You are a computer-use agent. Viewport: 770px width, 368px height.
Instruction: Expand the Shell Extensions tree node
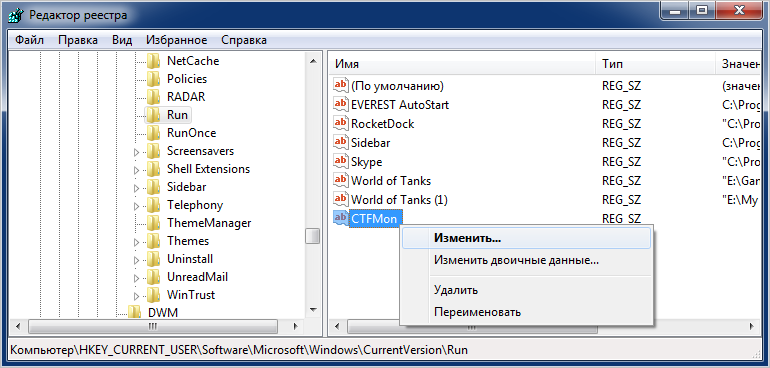pos(137,170)
